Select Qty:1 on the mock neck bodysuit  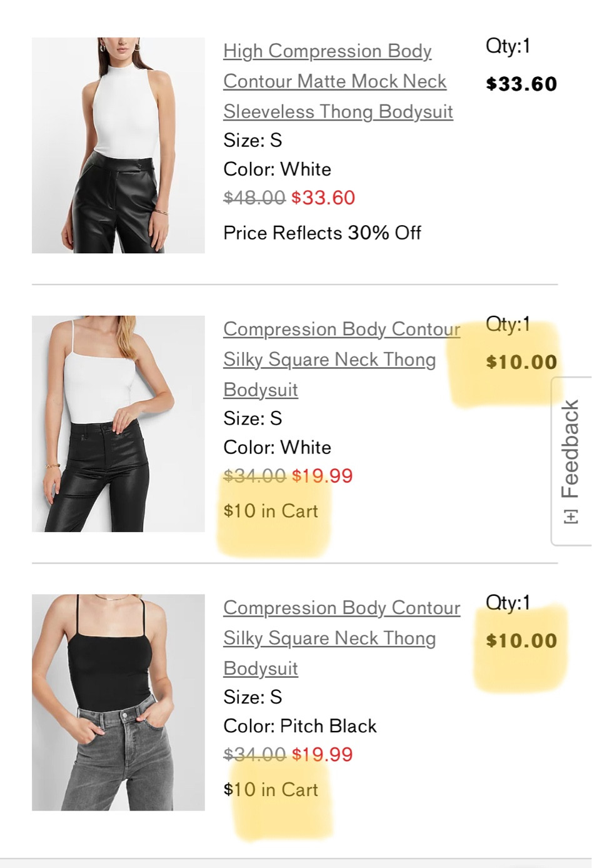[x=508, y=46]
